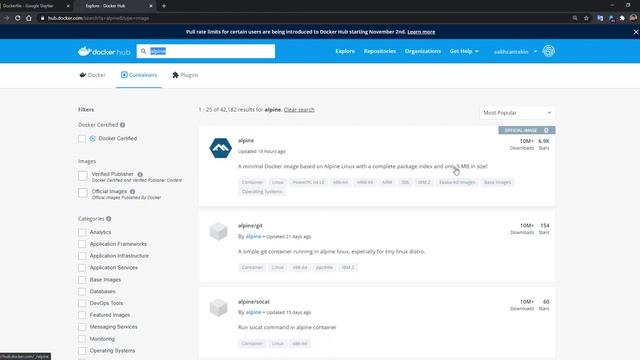
Task: Click the alpine publisher link under alpine/socat
Action: pos(253,313)
